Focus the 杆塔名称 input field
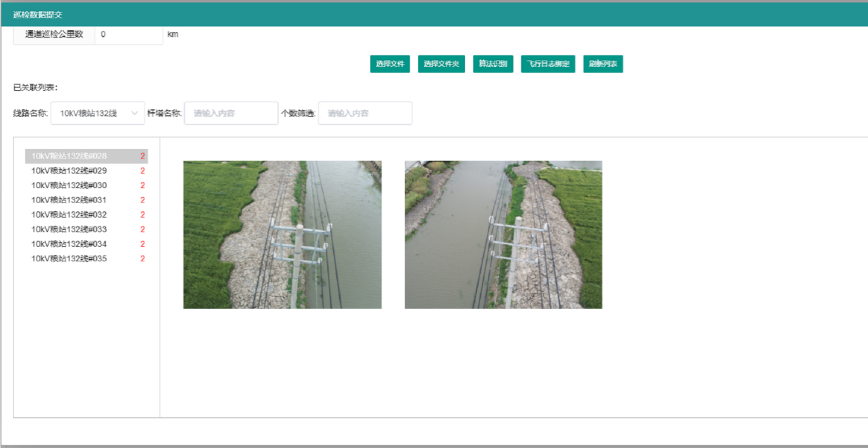 (231, 113)
